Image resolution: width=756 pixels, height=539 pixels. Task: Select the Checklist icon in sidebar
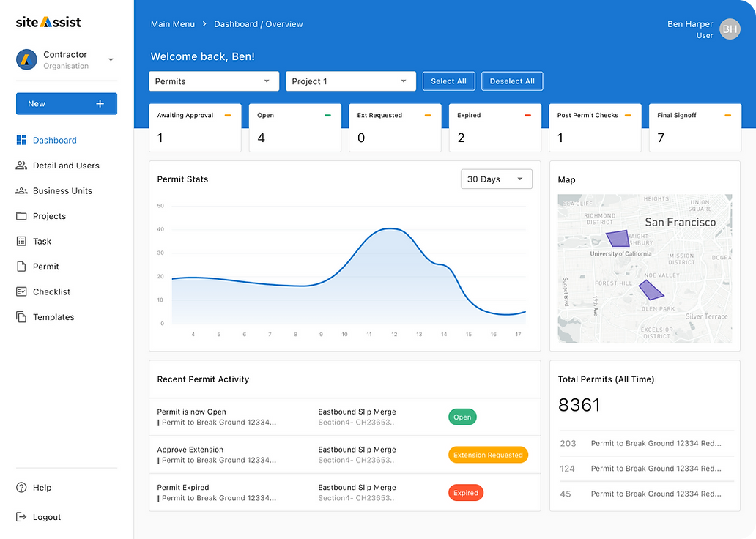[x=21, y=292]
